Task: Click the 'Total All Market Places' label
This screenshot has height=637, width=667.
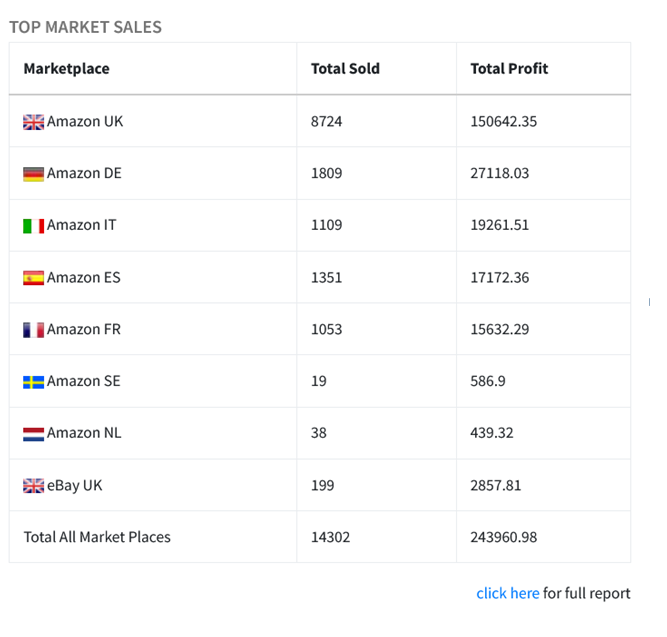Action: pos(97,537)
